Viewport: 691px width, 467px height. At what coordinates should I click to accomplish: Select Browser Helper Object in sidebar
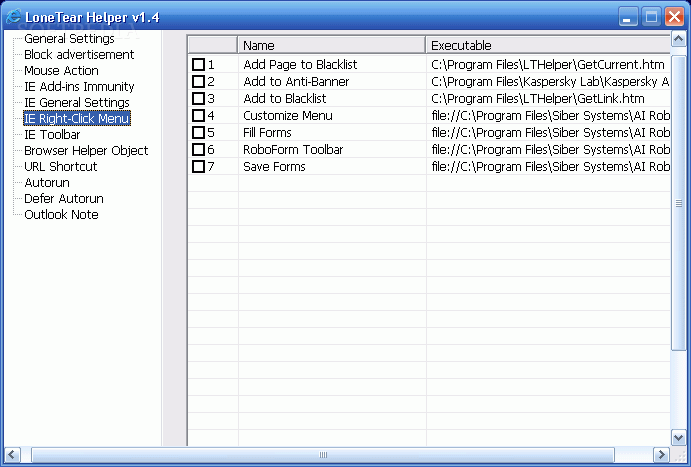click(x=86, y=151)
